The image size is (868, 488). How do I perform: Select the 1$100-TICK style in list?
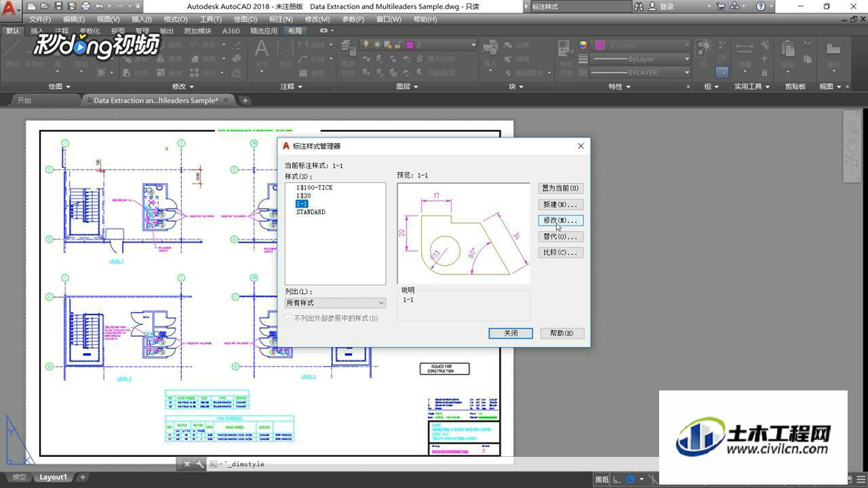click(314, 188)
